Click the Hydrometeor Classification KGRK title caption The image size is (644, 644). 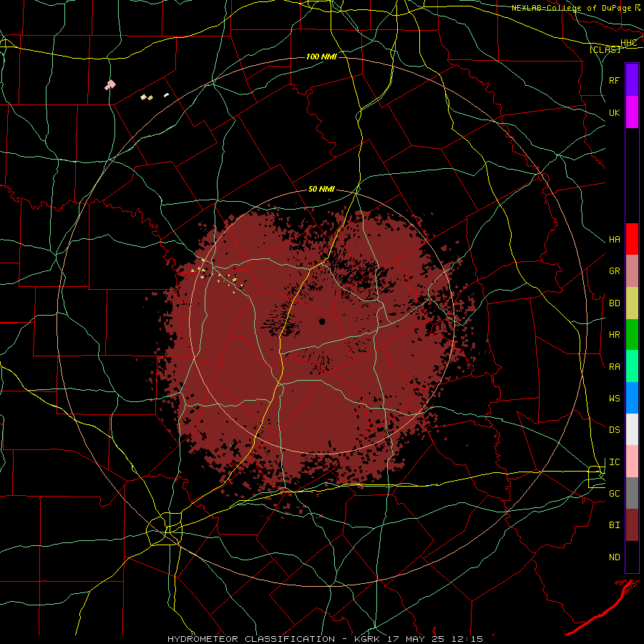click(325, 639)
